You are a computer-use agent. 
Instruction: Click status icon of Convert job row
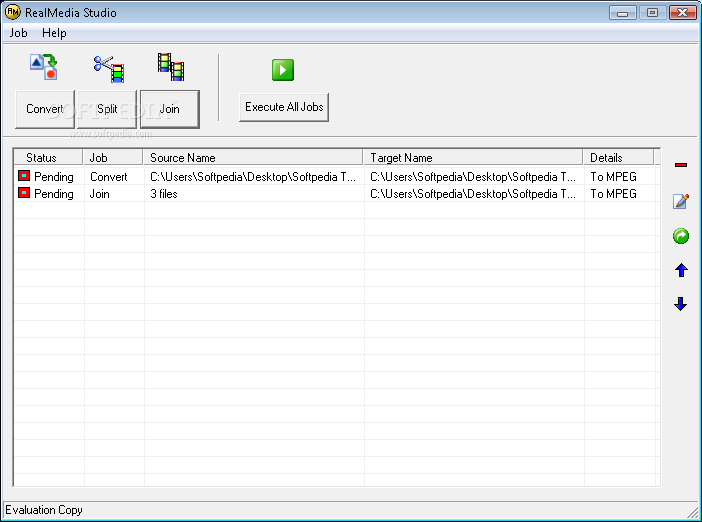point(24,175)
